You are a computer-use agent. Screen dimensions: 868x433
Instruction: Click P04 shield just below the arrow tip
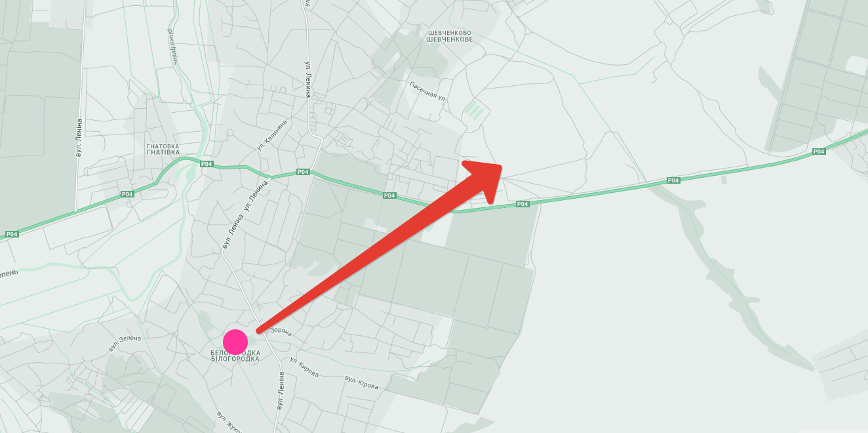(522, 204)
